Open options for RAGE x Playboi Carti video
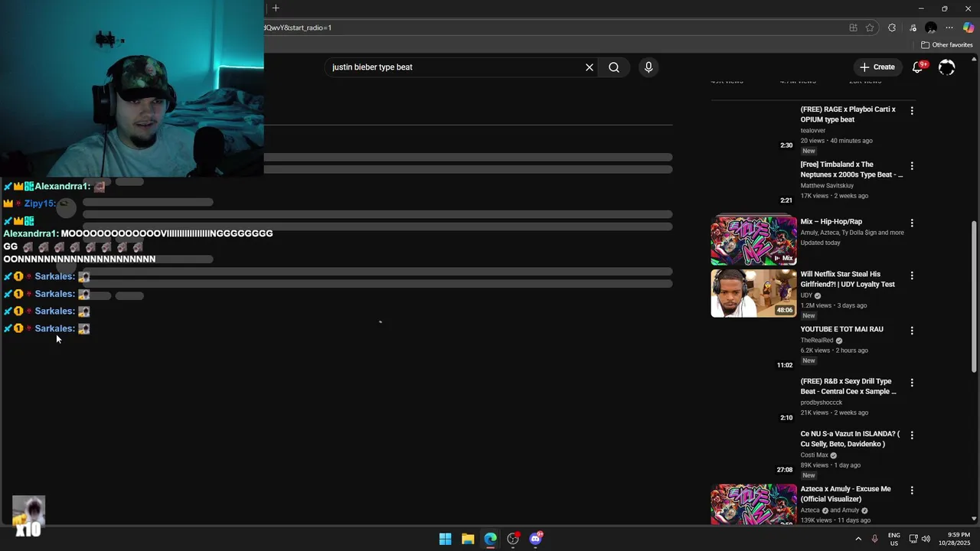This screenshot has width=980, height=551. click(x=912, y=111)
